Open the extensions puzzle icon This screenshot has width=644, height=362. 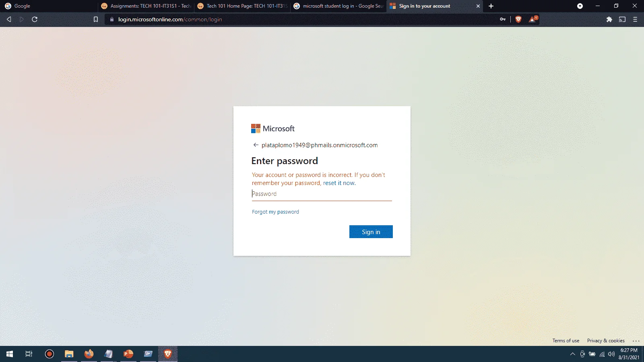click(x=609, y=19)
